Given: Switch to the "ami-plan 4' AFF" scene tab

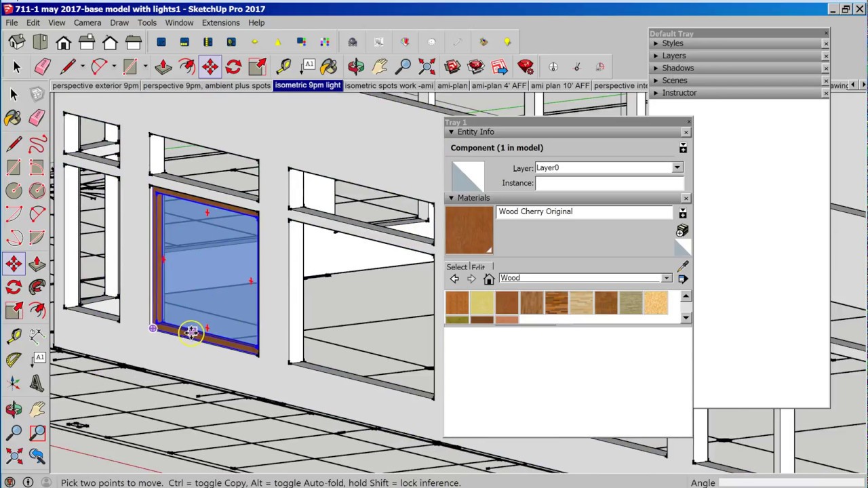Looking at the screenshot, I should tap(499, 85).
